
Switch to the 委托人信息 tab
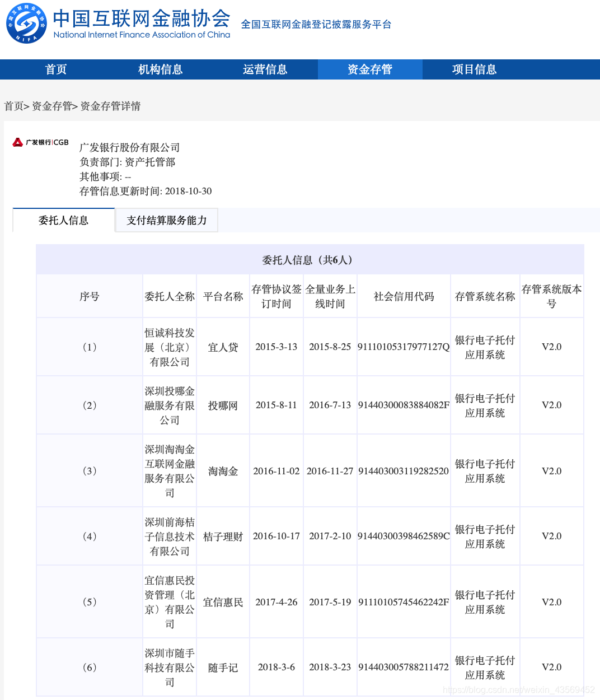coord(64,220)
